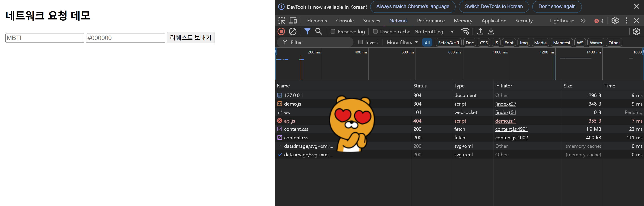
Task: Expand the More filters dropdown
Action: click(x=402, y=42)
